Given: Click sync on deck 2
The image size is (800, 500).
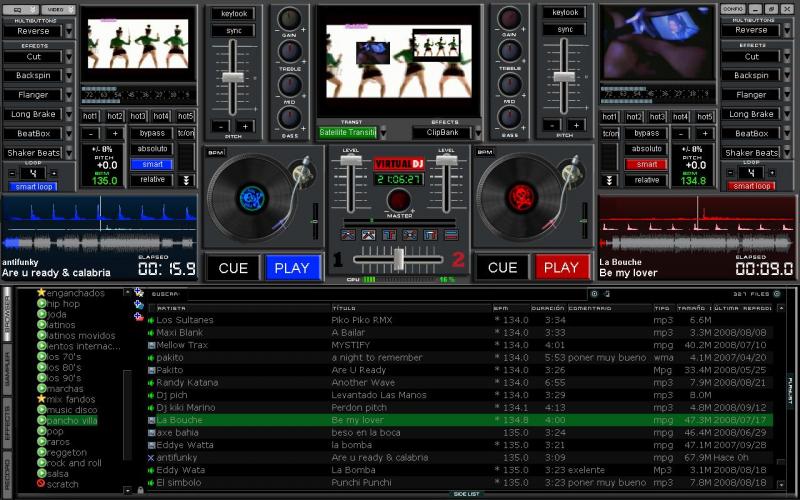Looking at the screenshot, I should click(x=565, y=30).
